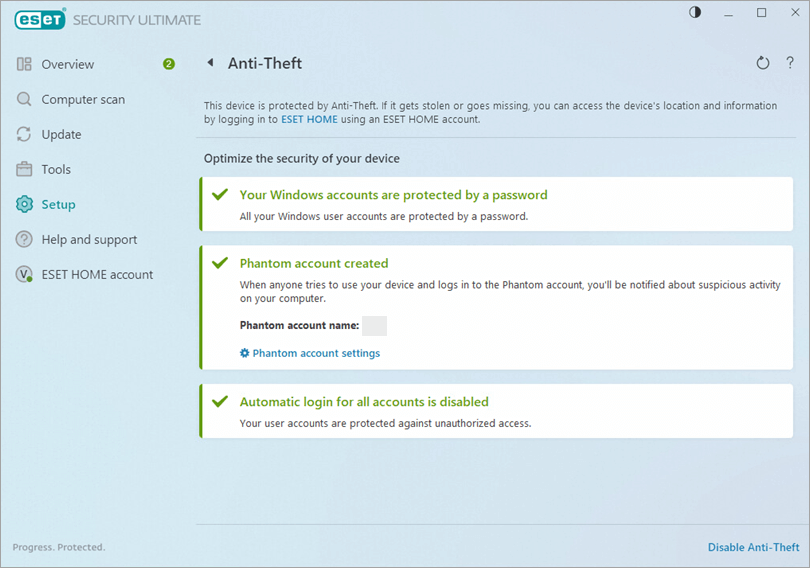
Task: Click the Tools briefcase icon
Action: 24,169
